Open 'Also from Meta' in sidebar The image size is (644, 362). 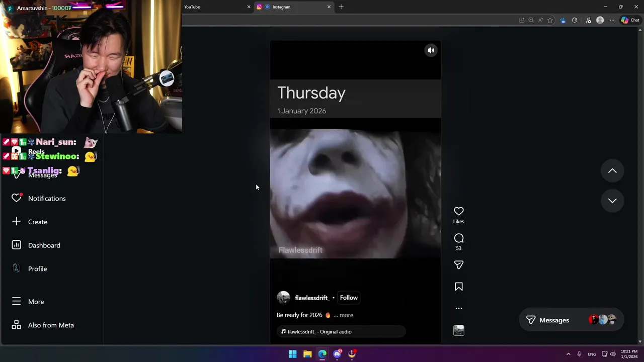point(52,325)
